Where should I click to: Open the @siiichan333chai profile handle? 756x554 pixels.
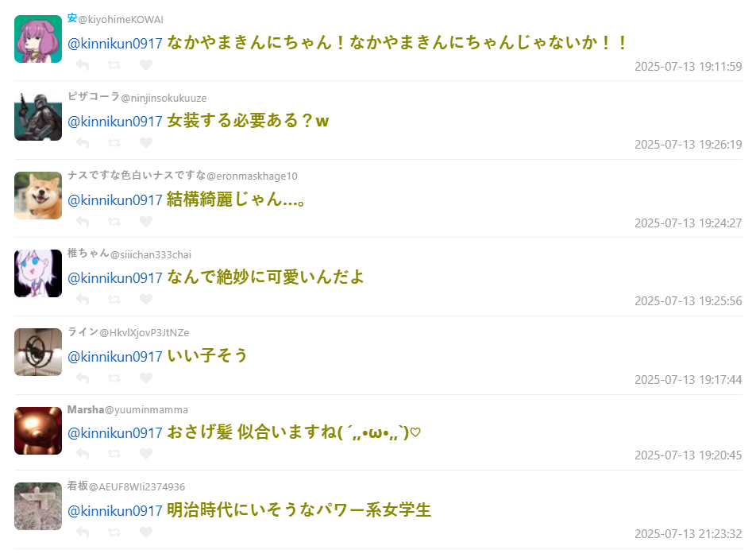pyautogui.click(x=150, y=254)
